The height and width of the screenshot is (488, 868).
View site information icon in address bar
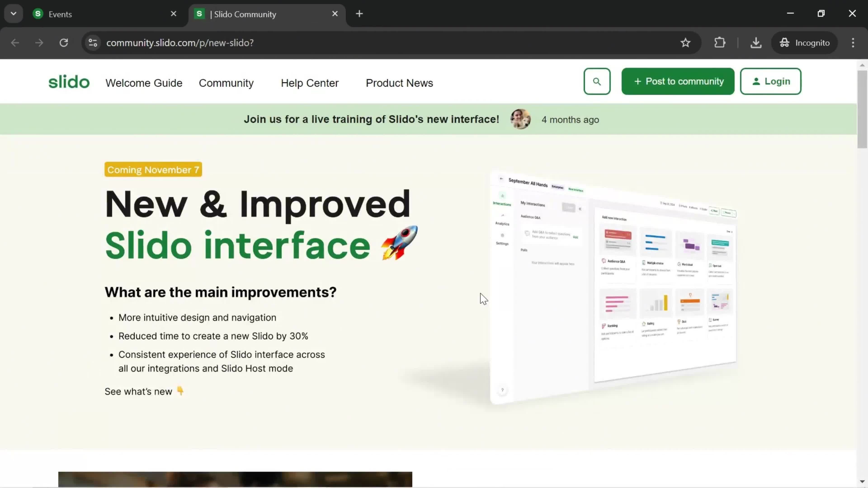pyautogui.click(x=93, y=43)
